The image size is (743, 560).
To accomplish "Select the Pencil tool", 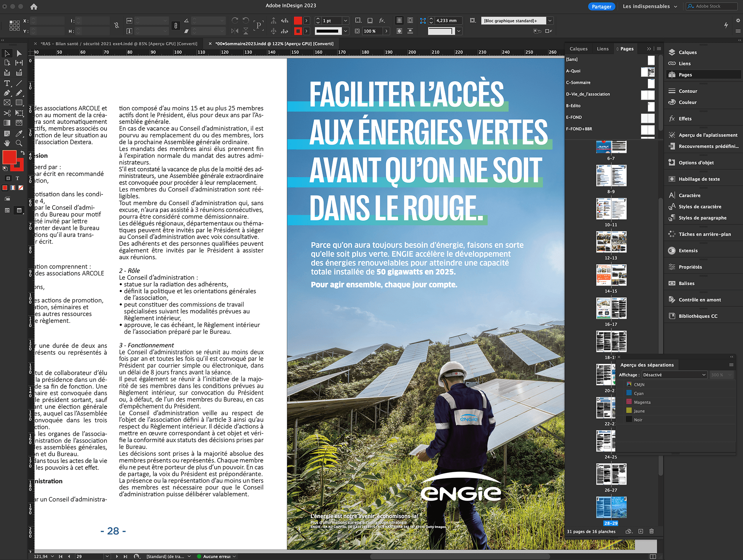I will tap(19, 93).
